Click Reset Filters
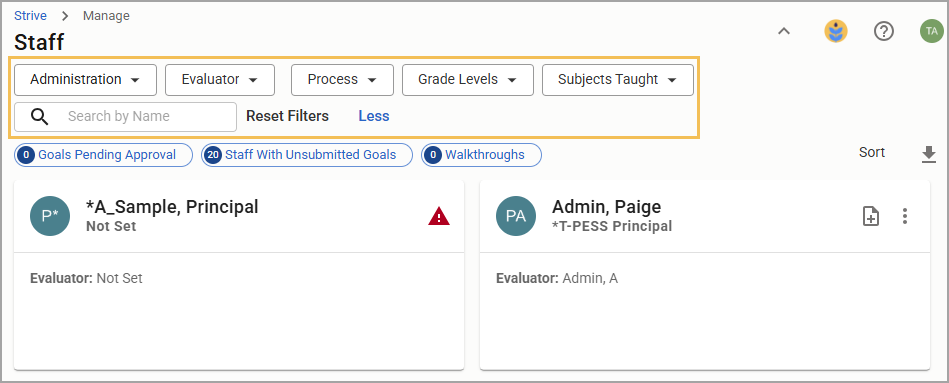 287,116
